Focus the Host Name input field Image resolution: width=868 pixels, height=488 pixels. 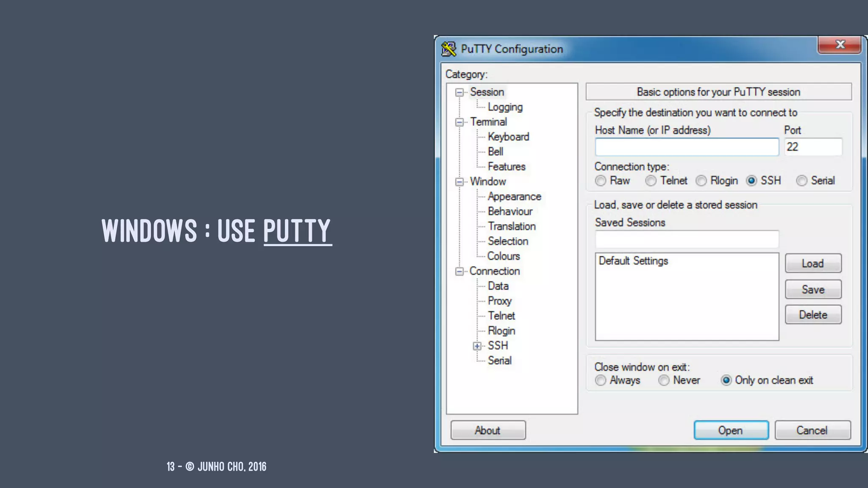click(x=687, y=147)
